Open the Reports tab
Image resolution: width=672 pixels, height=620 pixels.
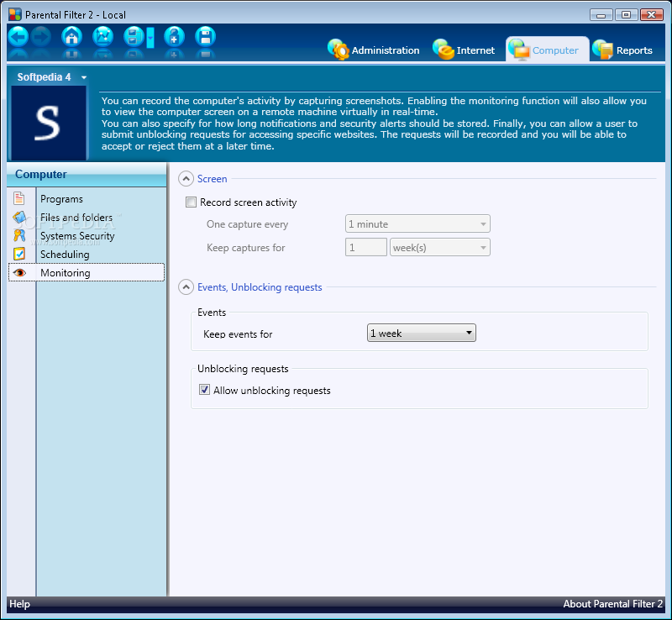click(x=622, y=50)
